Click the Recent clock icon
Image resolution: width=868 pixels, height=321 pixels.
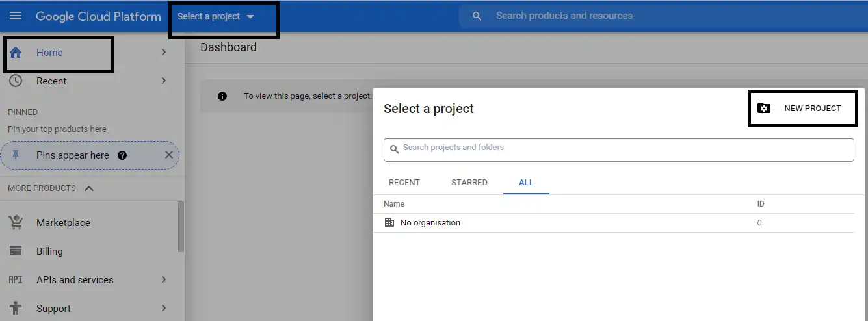point(16,81)
